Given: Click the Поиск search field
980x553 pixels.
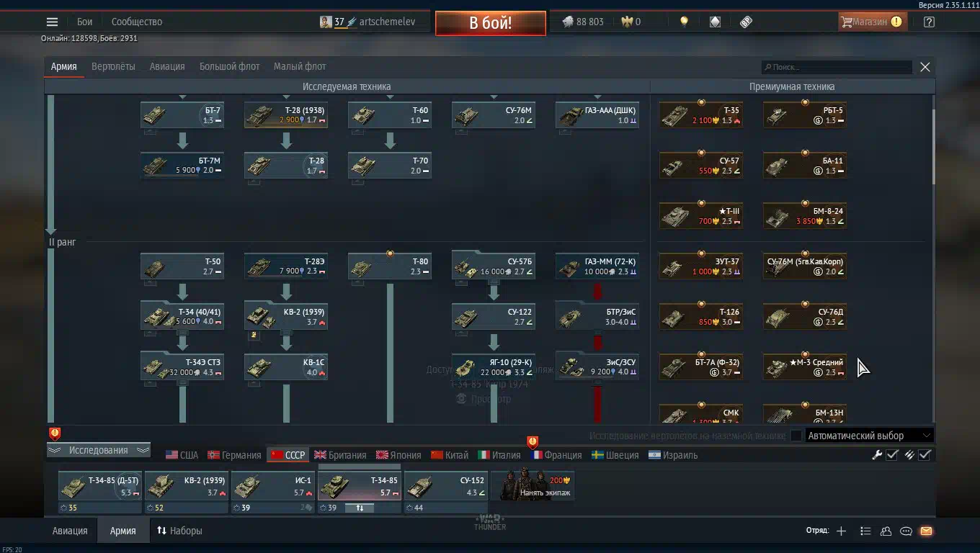Looking at the screenshot, I should pyautogui.click(x=837, y=67).
